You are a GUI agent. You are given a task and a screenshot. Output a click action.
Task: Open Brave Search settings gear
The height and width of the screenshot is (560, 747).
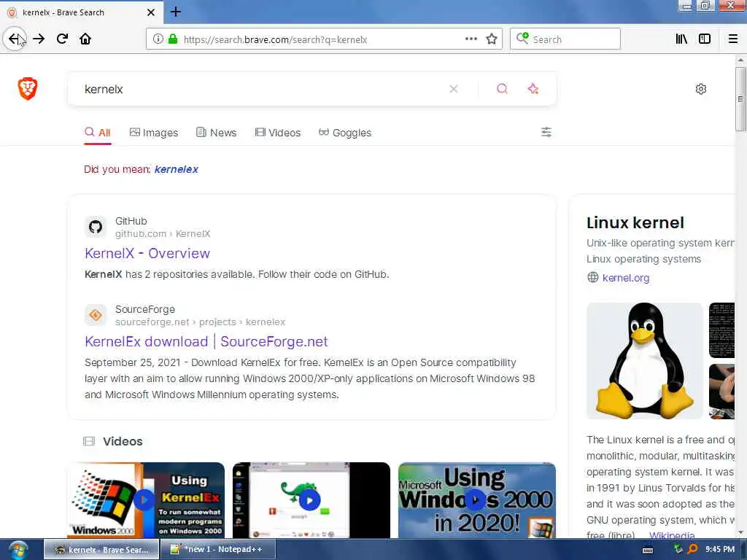tap(701, 89)
